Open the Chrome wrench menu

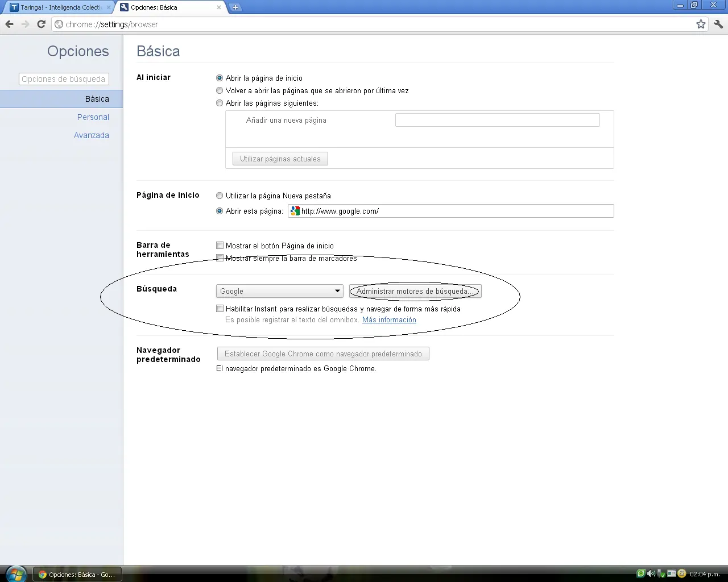718,24
